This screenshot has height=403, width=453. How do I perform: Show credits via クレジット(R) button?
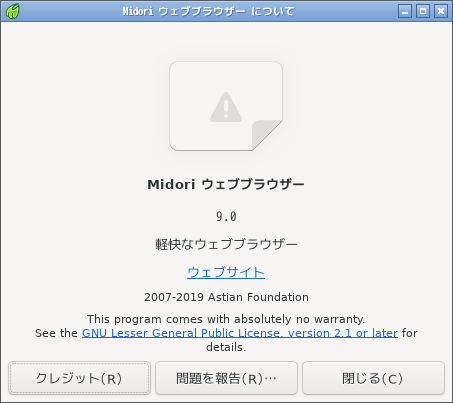tap(79, 378)
